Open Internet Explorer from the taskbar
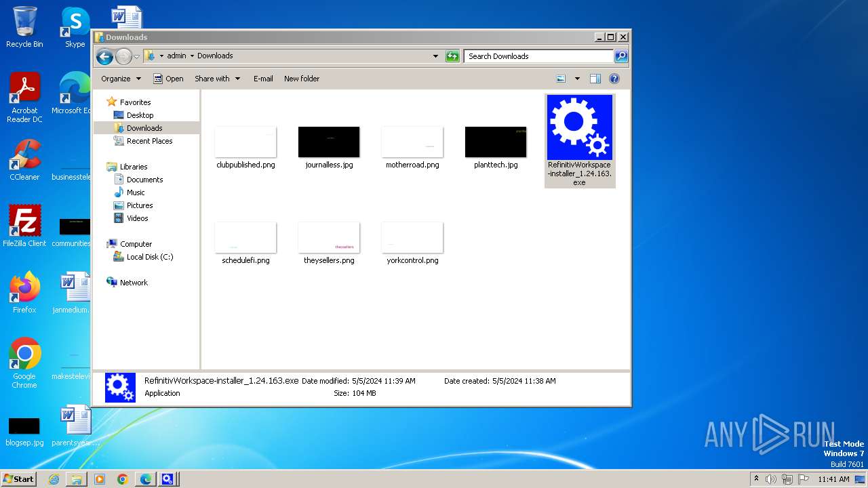The width and height of the screenshot is (868, 488). [x=54, y=479]
